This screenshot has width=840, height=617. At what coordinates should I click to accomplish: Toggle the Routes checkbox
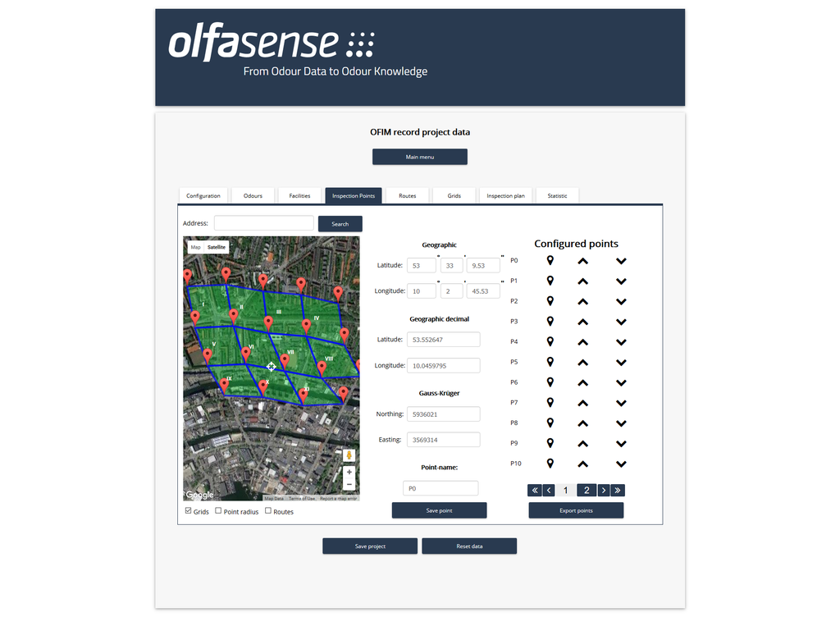point(268,511)
